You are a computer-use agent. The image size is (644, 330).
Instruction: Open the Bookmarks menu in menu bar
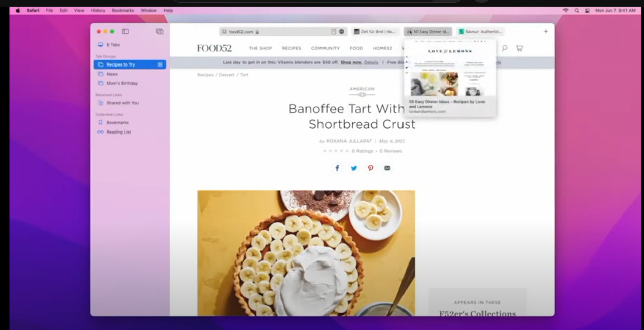(x=123, y=10)
